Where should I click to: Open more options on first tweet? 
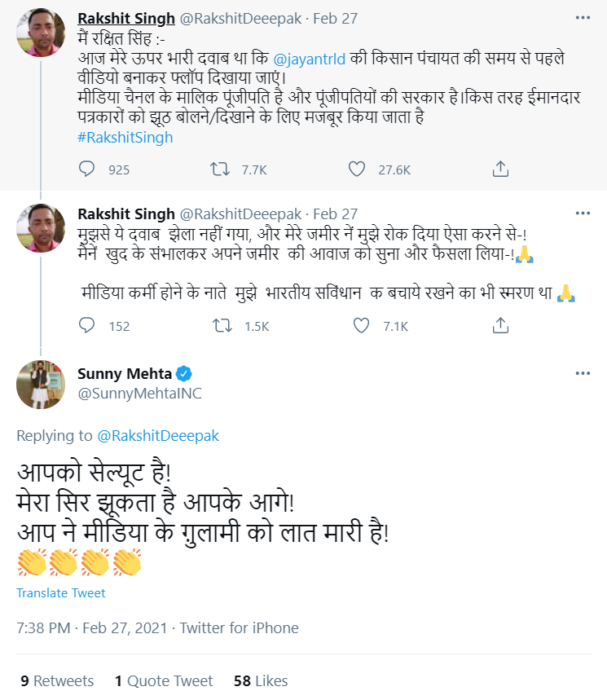click(583, 17)
